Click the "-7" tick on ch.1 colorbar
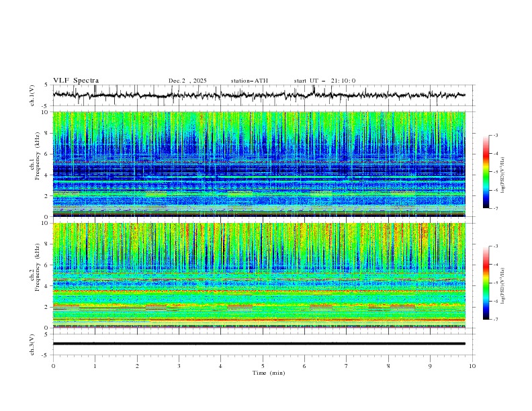The image size is (532, 411). click(496, 208)
